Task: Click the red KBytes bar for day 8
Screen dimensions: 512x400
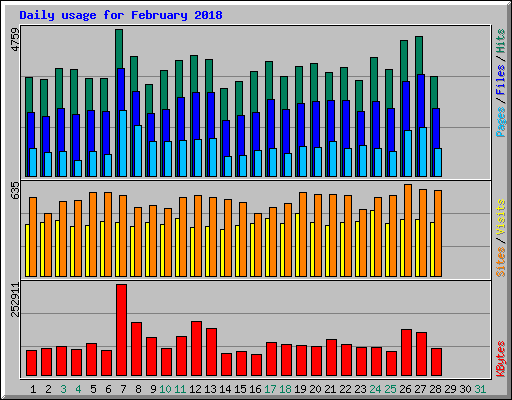Action: click(137, 349)
